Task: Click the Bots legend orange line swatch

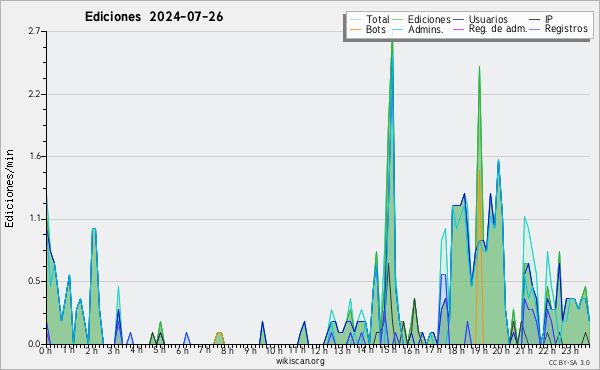Action: point(355,29)
